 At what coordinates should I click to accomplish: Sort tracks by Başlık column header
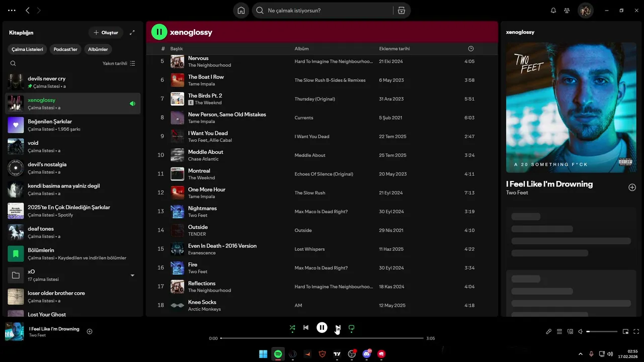177,49
